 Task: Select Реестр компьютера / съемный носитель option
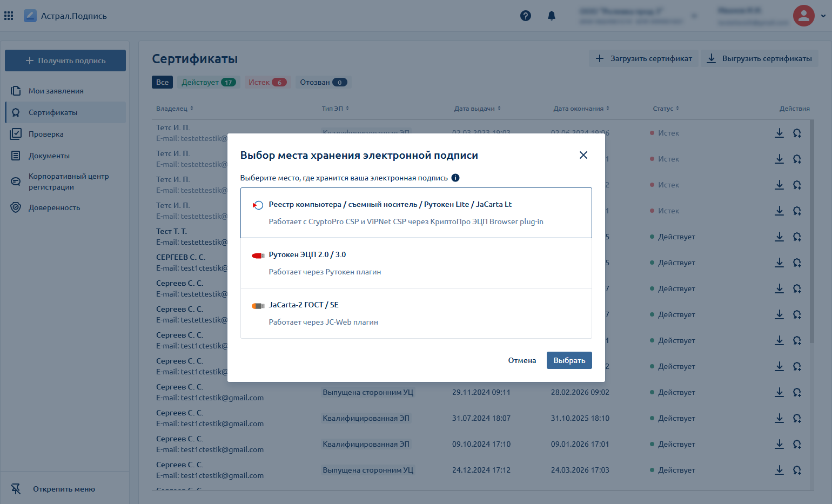[416, 213]
